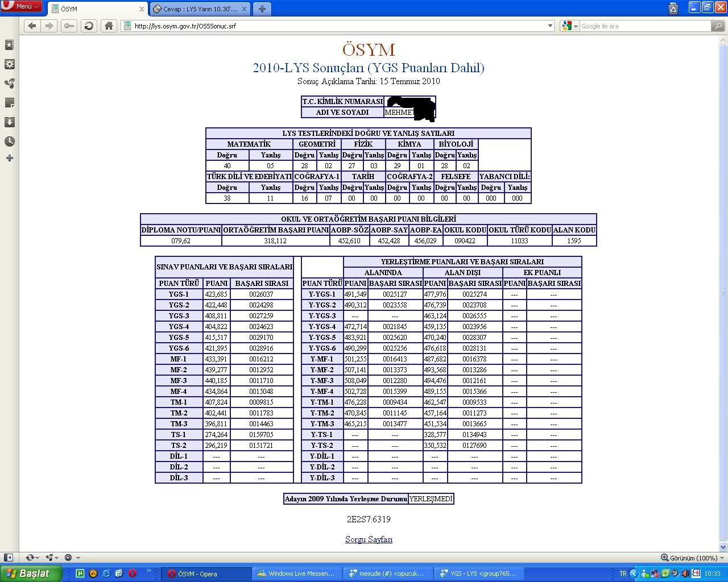
Task: Click the Google ile ara search field
Action: 645,26
